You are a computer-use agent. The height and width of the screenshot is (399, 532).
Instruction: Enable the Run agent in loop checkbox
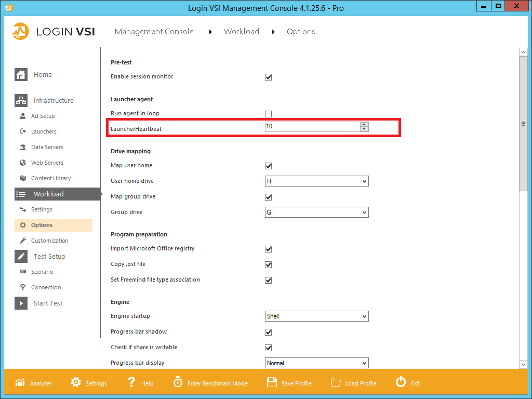269,114
